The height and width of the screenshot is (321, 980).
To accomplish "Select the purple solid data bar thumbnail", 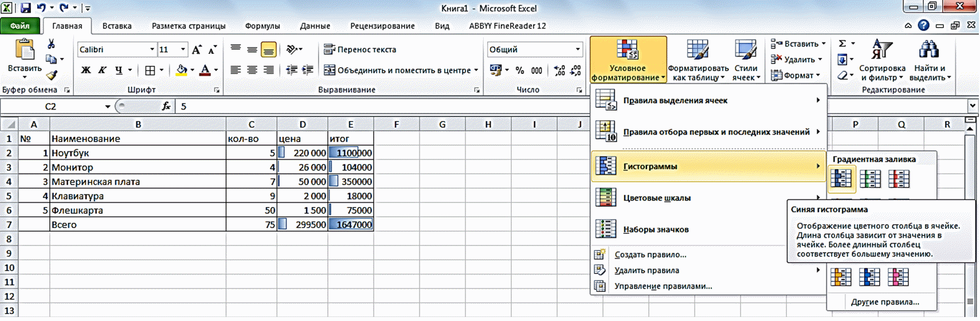I will pos(899,277).
